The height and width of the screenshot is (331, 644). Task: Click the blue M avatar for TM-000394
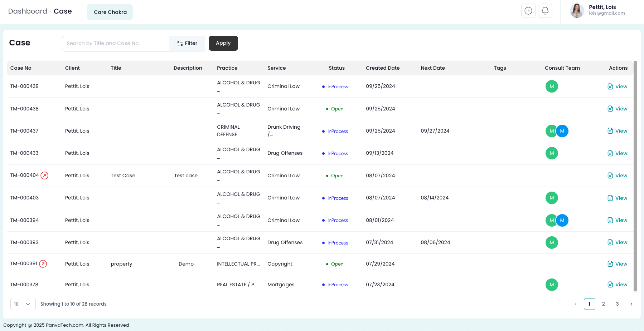tap(562, 220)
